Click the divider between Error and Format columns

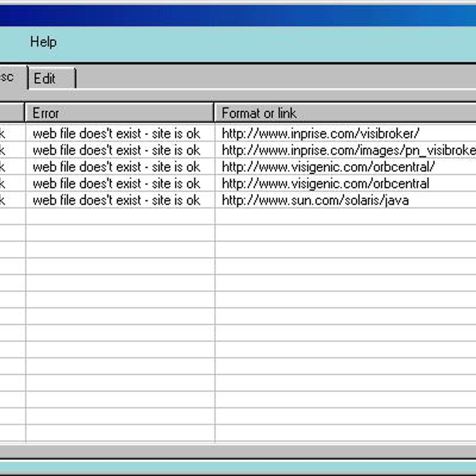214,113
